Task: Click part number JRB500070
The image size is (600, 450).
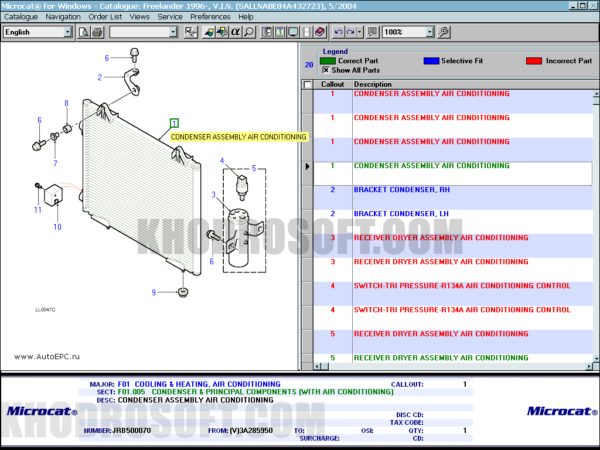Action: (x=132, y=430)
